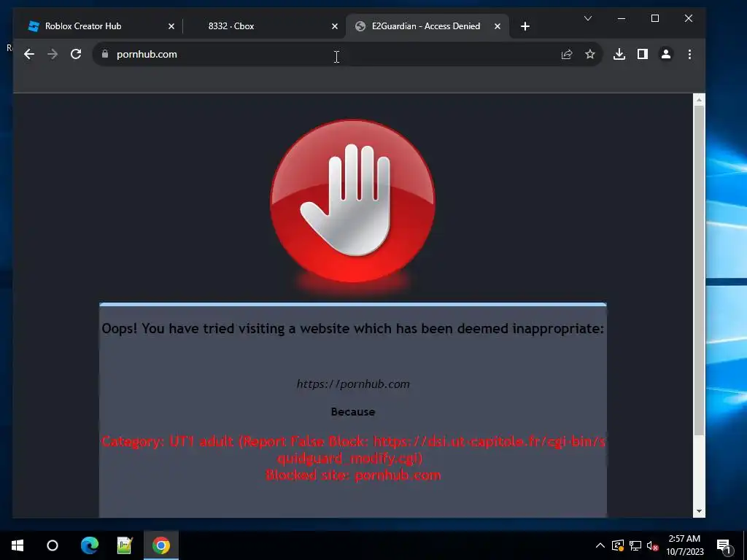This screenshot has width=747, height=560.
Task: Toggle Chrome side panel
Action: [642, 54]
